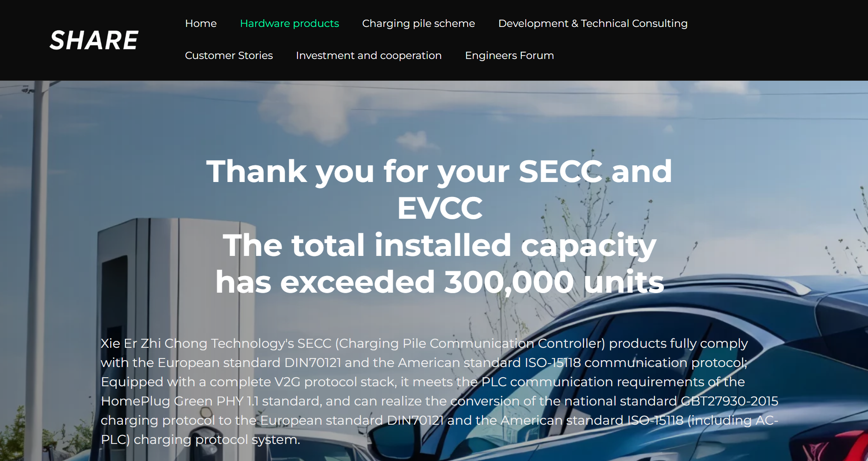
Task: Click 'GBT27930-2015' in the description text
Action: click(x=729, y=401)
